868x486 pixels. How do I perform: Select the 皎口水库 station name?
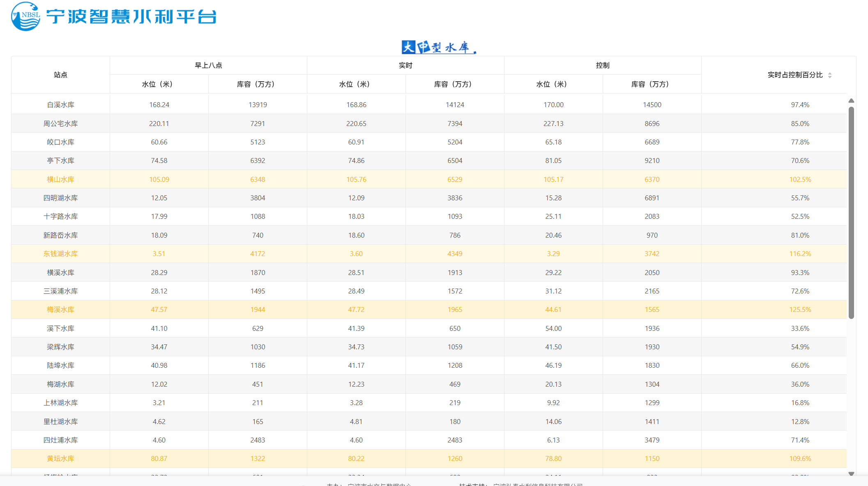pyautogui.click(x=60, y=142)
